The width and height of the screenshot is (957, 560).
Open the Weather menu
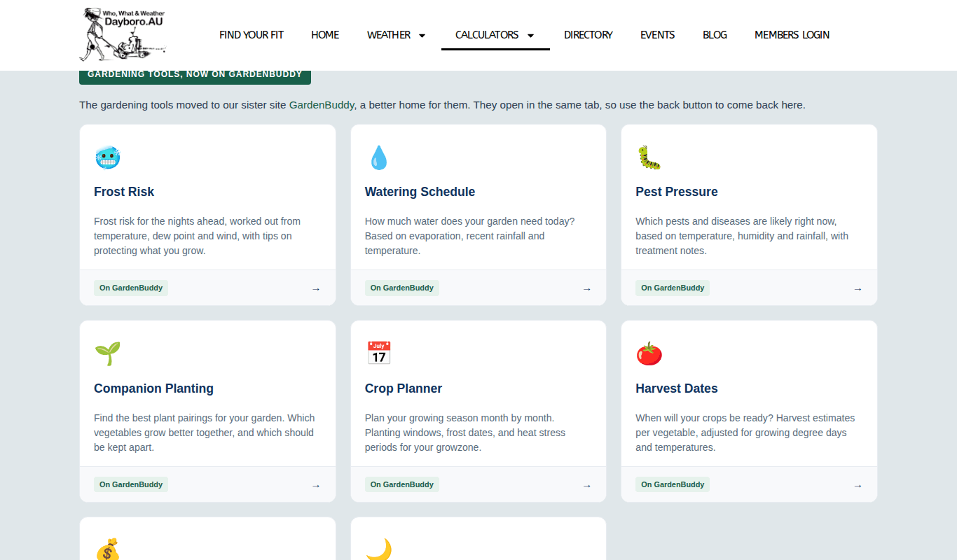click(389, 34)
